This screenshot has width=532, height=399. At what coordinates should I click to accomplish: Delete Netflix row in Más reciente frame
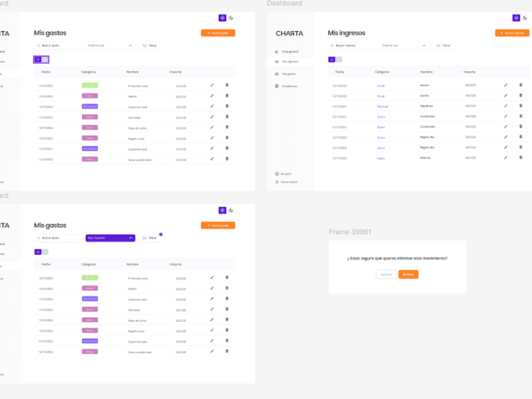pos(227,288)
